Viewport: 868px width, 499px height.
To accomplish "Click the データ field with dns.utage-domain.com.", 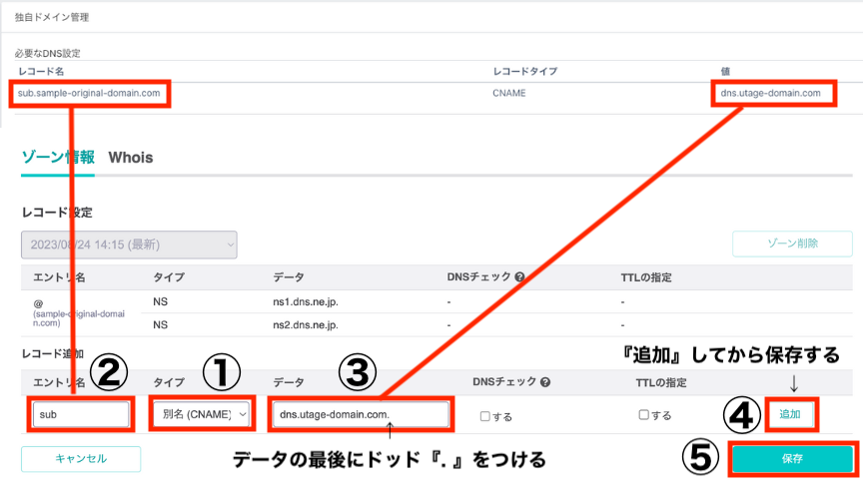I will 361,414.
